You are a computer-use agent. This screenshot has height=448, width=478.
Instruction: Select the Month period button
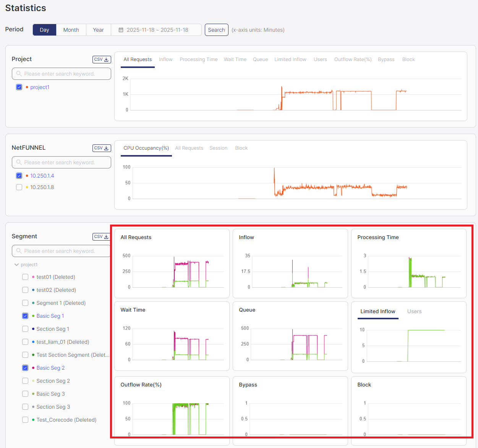tap(71, 30)
